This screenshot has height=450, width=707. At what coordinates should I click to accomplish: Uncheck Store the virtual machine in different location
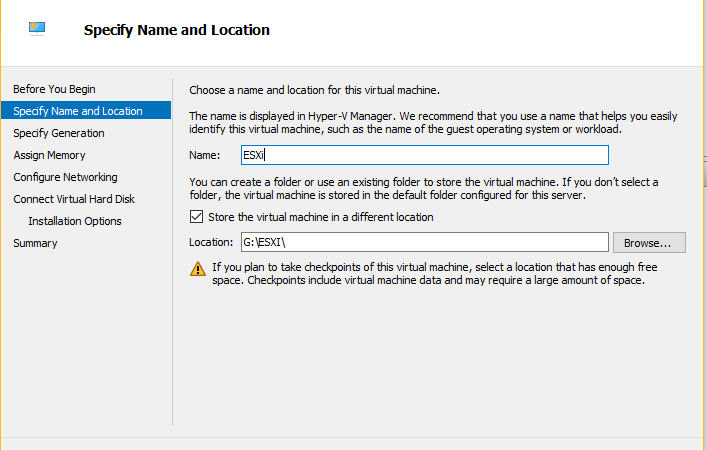click(196, 217)
